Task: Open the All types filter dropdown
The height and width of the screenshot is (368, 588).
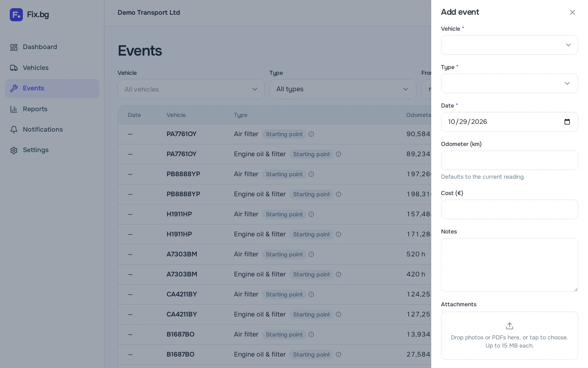Action: (343, 89)
